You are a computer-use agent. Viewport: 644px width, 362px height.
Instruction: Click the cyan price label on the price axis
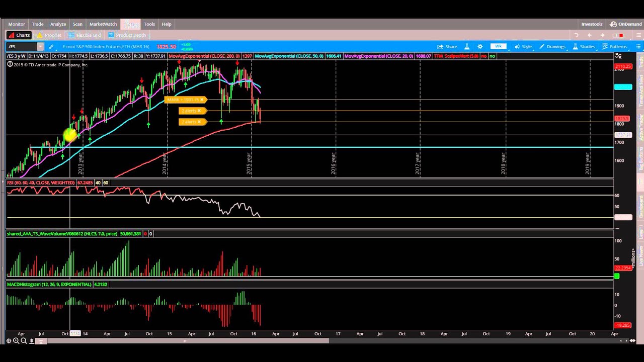coord(623,87)
